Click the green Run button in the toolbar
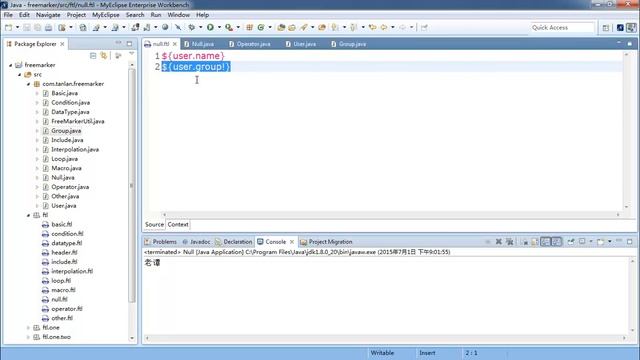Screen dimensions: 640x360 point(210,27)
